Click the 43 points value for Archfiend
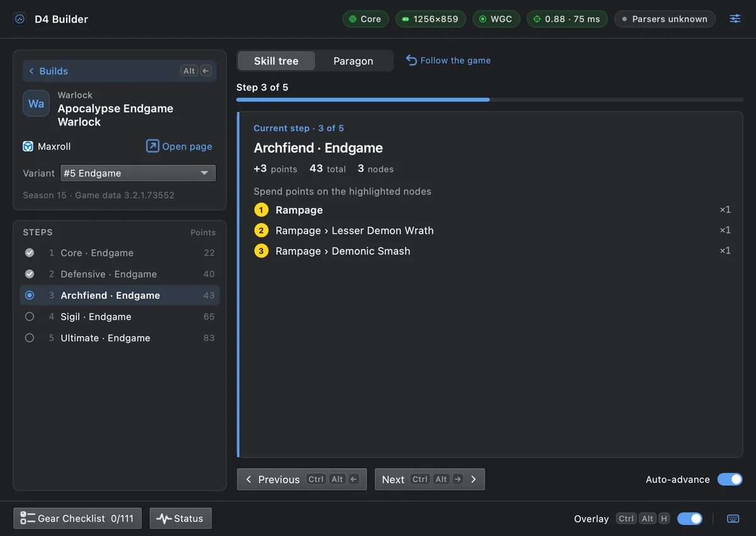This screenshot has height=536, width=756. [209, 295]
